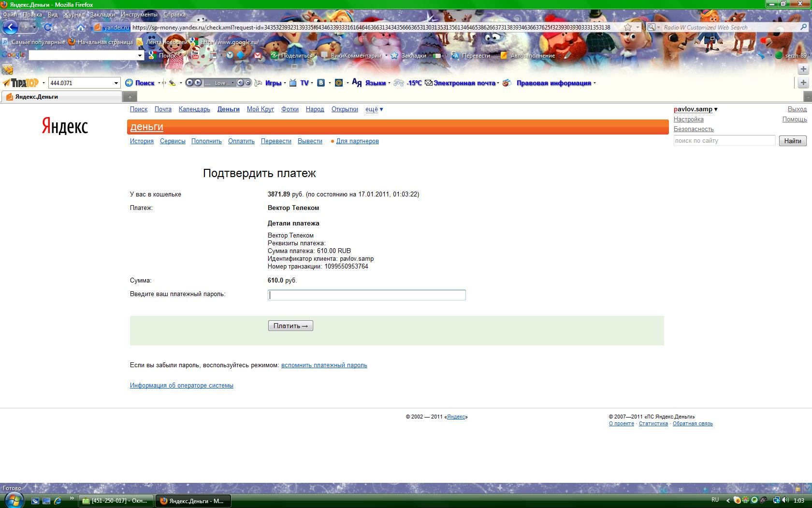The width and height of the screenshot is (812, 508).
Task: Click Перевести in the Google toolbar
Action: [x=471, y=56]
